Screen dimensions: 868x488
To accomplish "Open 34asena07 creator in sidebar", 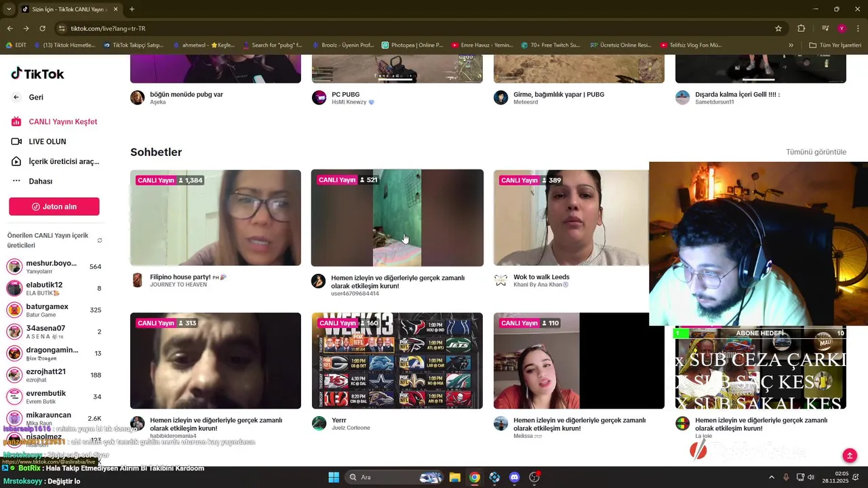I will click(54, 331).
